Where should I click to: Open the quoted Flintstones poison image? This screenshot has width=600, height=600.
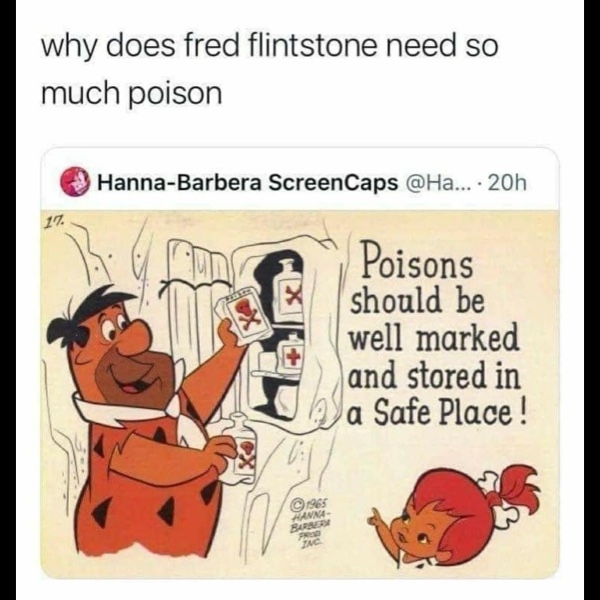tap(299, 394)
